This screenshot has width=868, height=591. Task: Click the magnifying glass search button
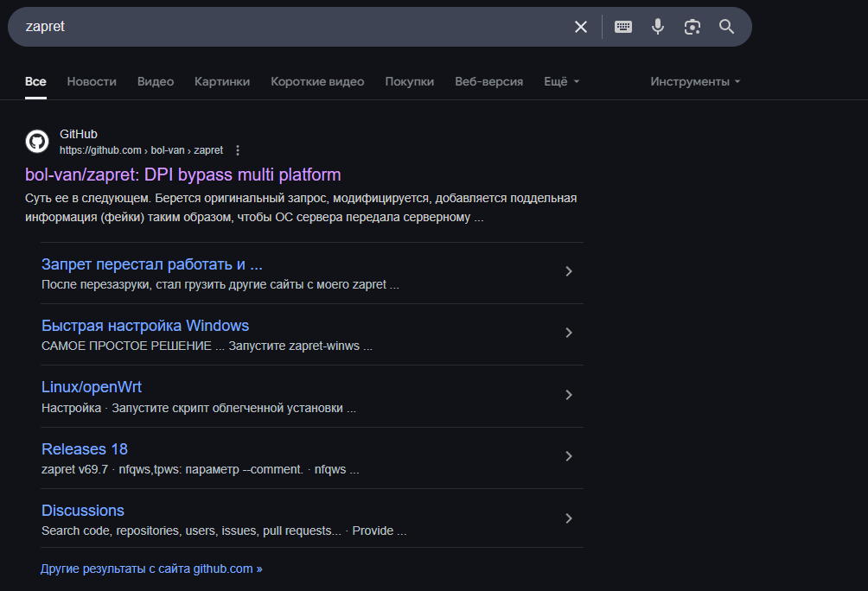coord(726,27)
